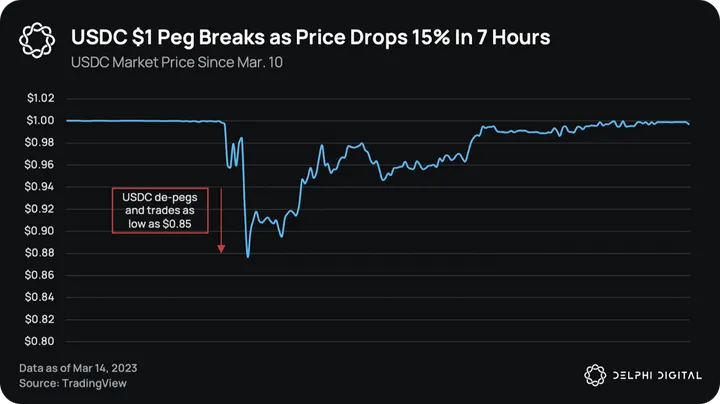Click the Delphi Digital logo icon at the bottom
The height and width of the screenshot is (404, 720).
click(594, 375)
